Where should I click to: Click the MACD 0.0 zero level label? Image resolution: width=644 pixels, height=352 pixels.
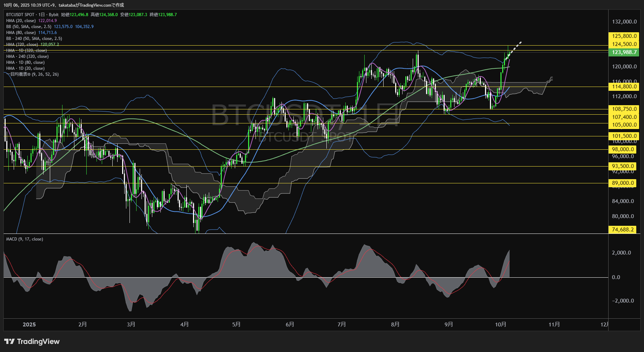coord(616,277)
